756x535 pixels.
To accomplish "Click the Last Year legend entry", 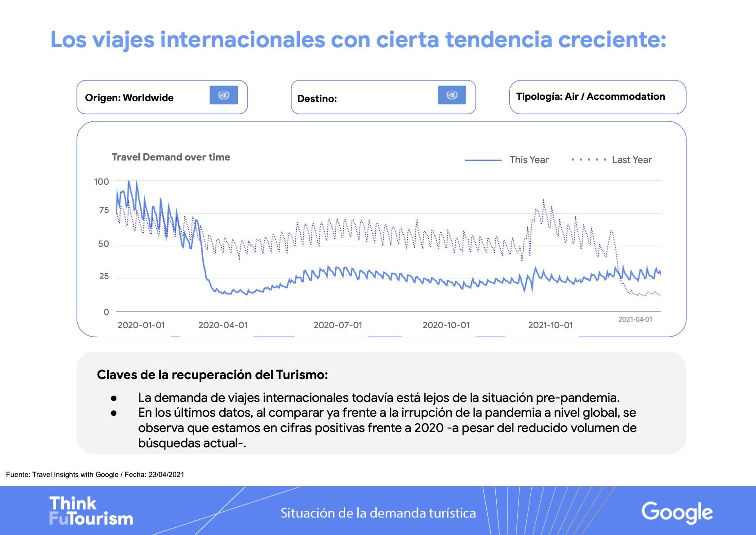I will [612, 160].
